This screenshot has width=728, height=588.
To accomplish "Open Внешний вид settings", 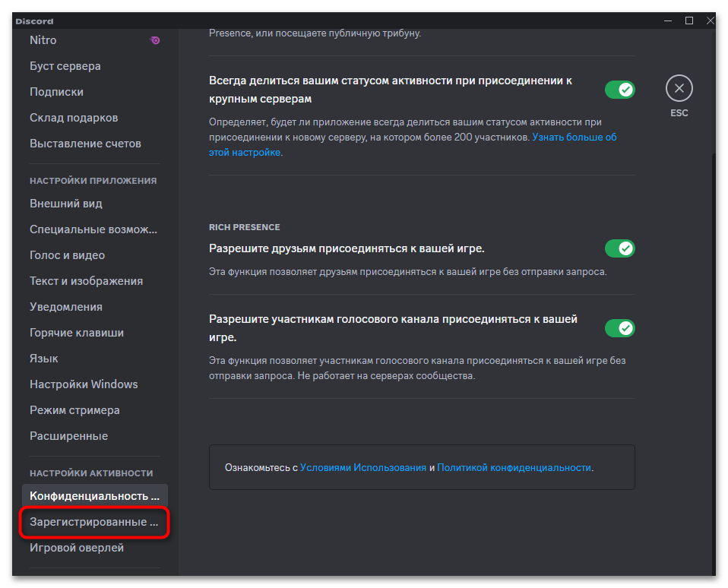I will 95,204.
